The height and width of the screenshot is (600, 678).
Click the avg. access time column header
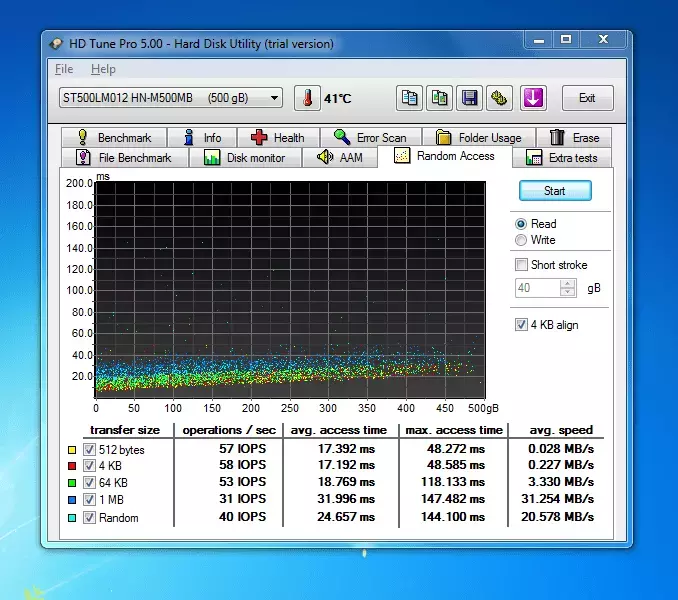(x=339, y=430)
